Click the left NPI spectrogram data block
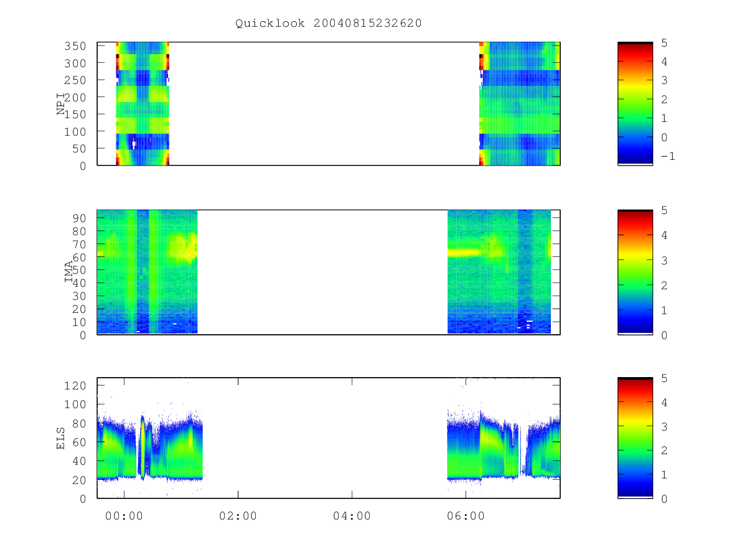 (143, 104)
